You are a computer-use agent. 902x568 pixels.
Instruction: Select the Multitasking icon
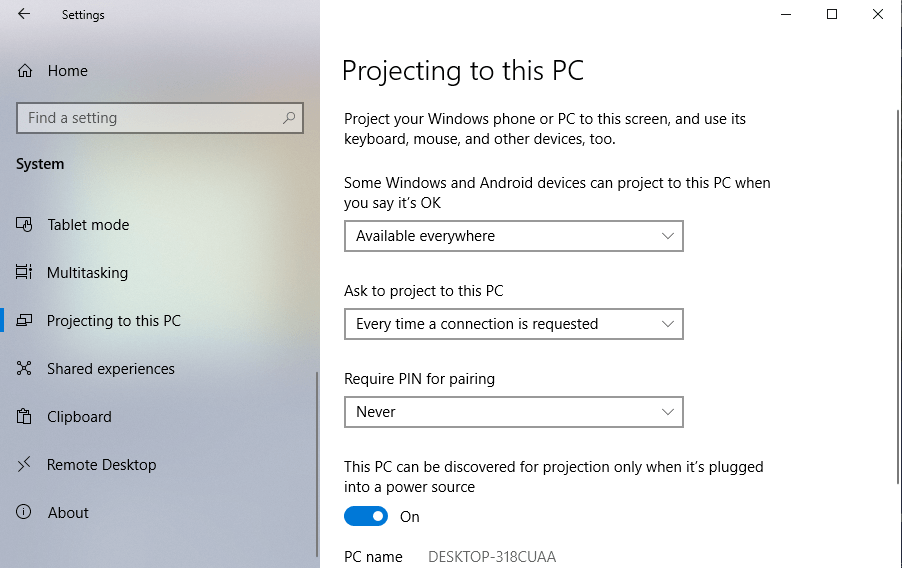24,272
